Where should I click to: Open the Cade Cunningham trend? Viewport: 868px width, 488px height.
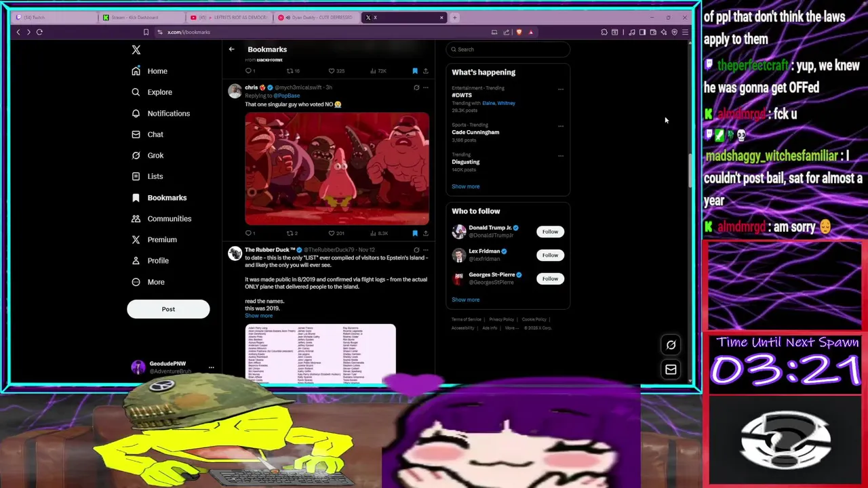(475, 132)
